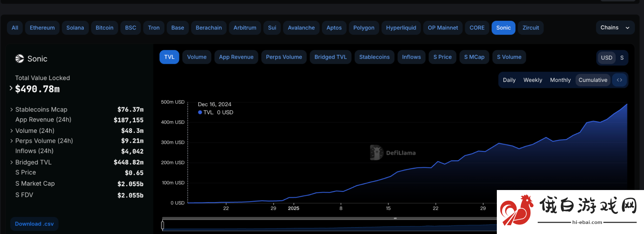The image size is (644, 234).
Task: Choose the Weekly chart grouping
Action: tap(533, 80)
